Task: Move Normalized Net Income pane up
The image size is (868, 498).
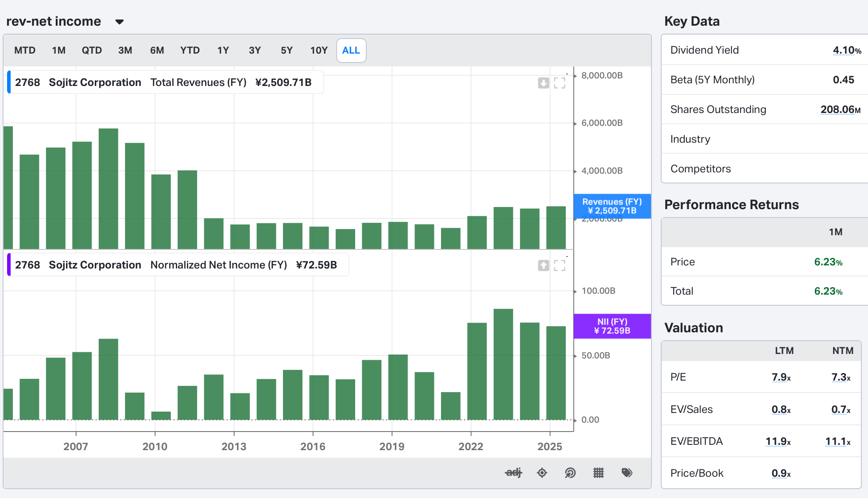Action: click(x=543, y=265)
